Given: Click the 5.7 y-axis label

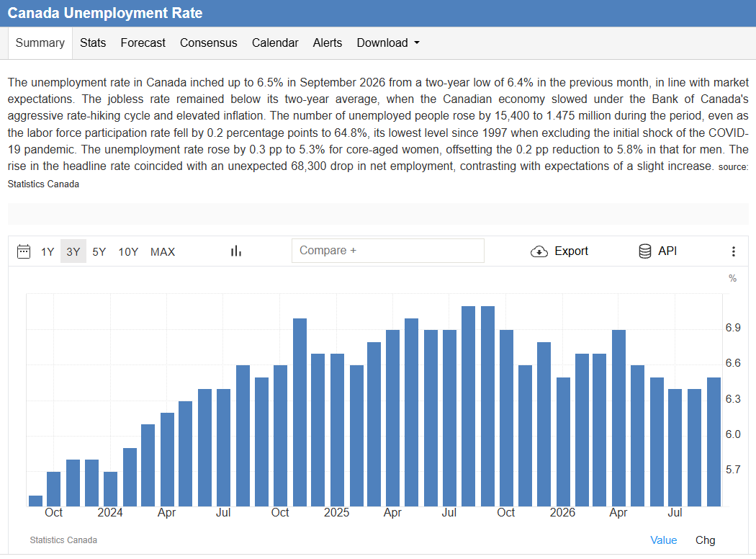Looking at the screenshot, I should click(733, 470).
